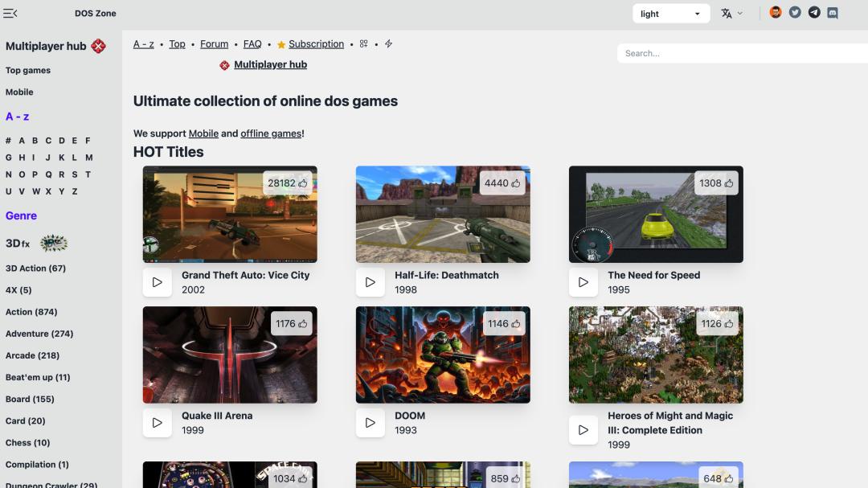Open Top in top nav
The image size is (868, 488).
pyautogui.click(x=177, y=43)
